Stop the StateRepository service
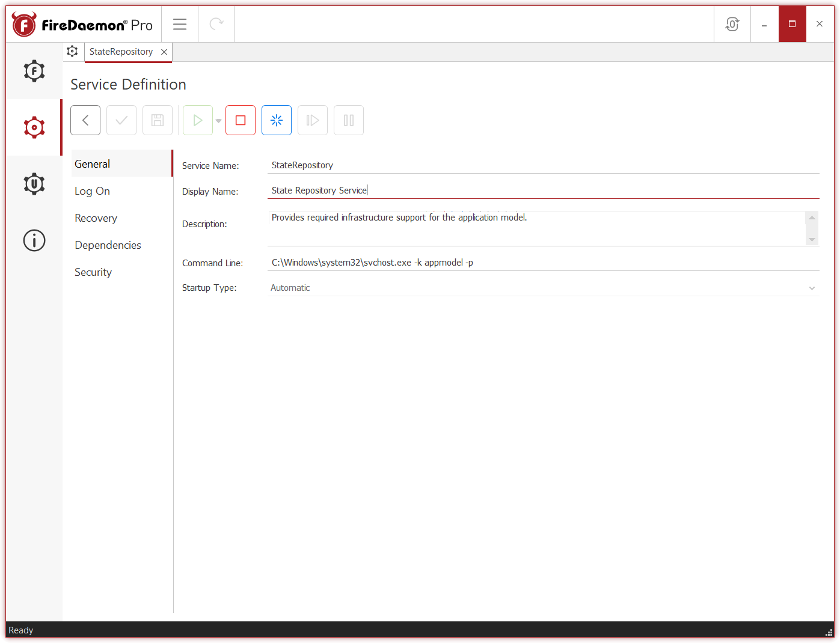 click(240, 120)
